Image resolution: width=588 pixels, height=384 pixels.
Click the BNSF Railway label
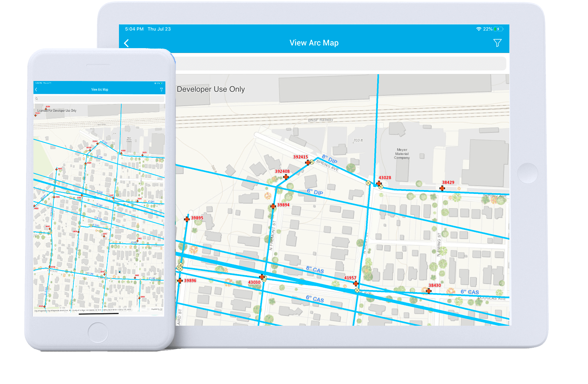[321, 120]
